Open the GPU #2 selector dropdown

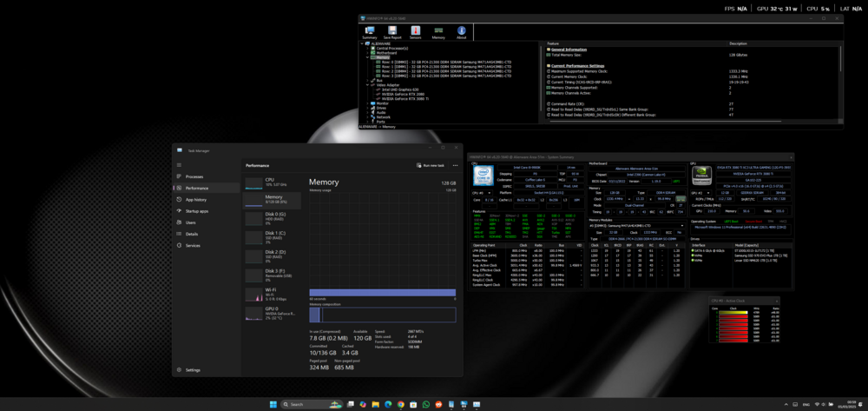point(699,193)
